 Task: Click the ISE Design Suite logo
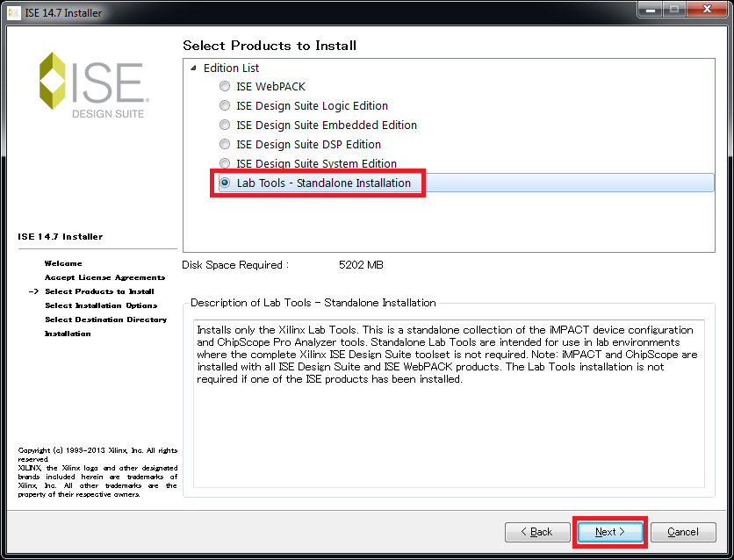pos(94,84)
